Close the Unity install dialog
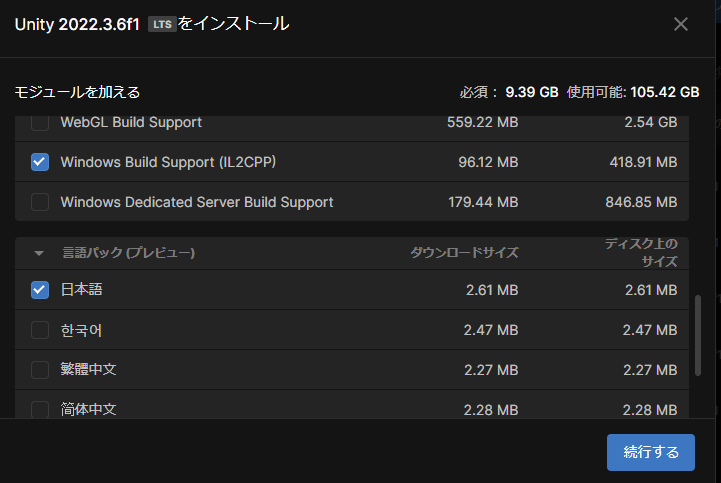The width and height of the screenshot is (721, 483). pyautogui.click(x=681, y=24)
